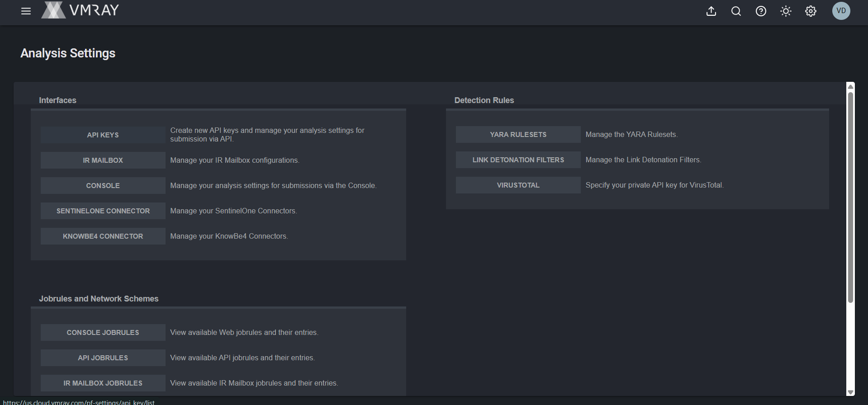
Task: Click the scrollbar up arrow
Action: point(850,86)
